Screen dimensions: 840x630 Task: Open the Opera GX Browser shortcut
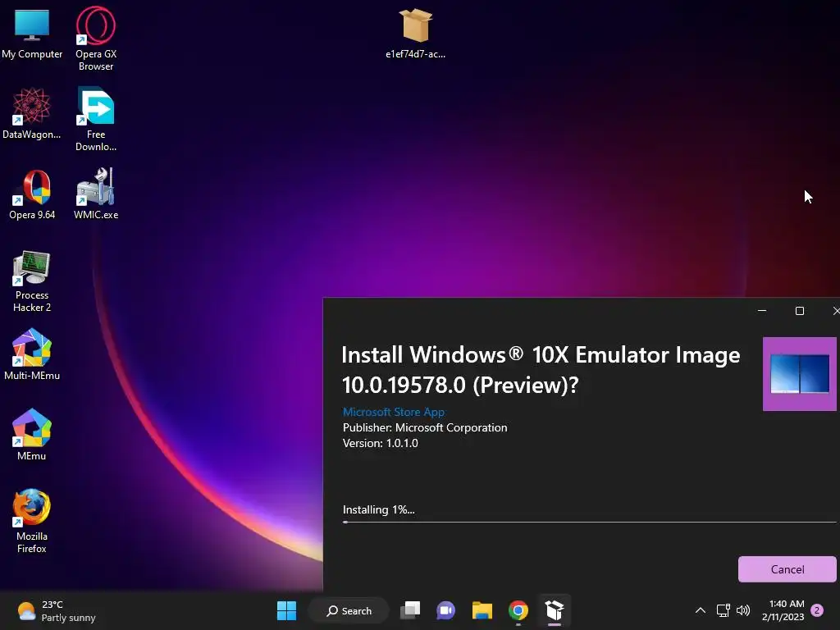pyautogui.click(x=96, y=39)
